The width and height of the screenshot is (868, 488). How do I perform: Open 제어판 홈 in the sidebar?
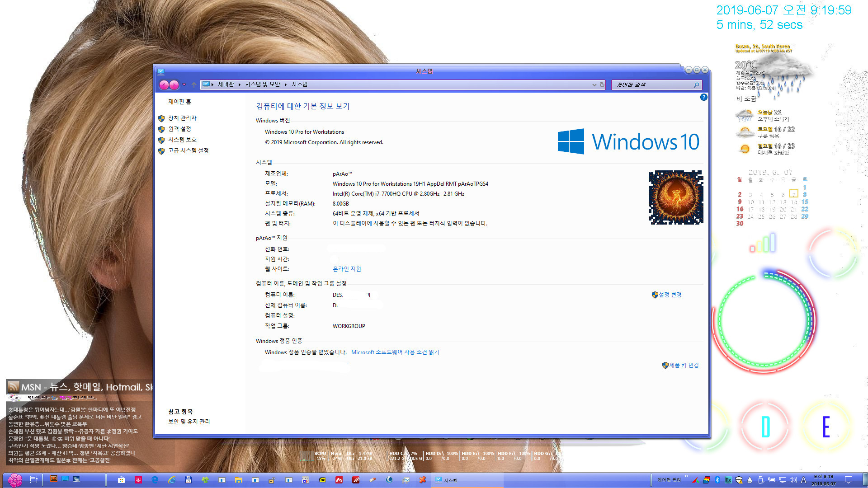click(x=179, y=102)
